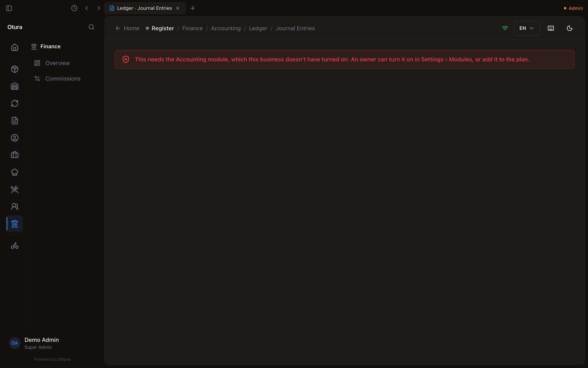Viewport: 588px width, 368px height.
Task: Open a new tab with plus icon
Action: coord(193,8)
